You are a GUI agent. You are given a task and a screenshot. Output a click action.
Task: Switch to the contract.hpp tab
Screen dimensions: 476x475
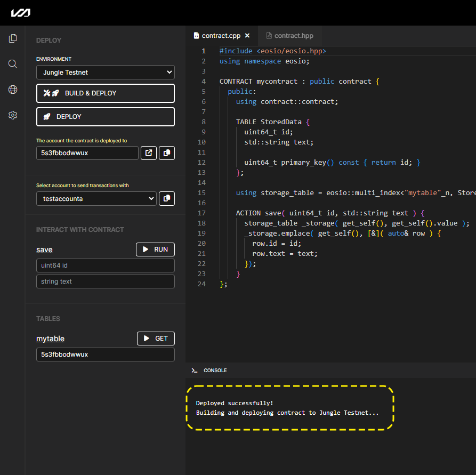pyautogui.click(x=290, y=36)
